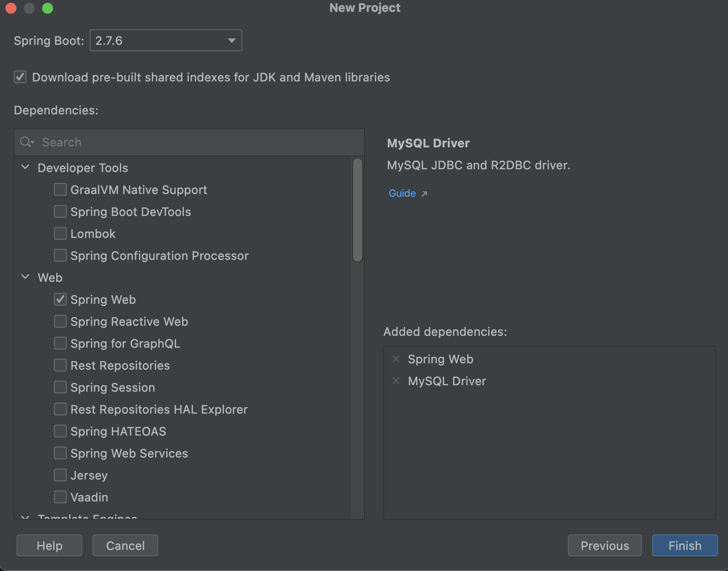Open the MySQL Driver Guide link

[x=402, y=194]
